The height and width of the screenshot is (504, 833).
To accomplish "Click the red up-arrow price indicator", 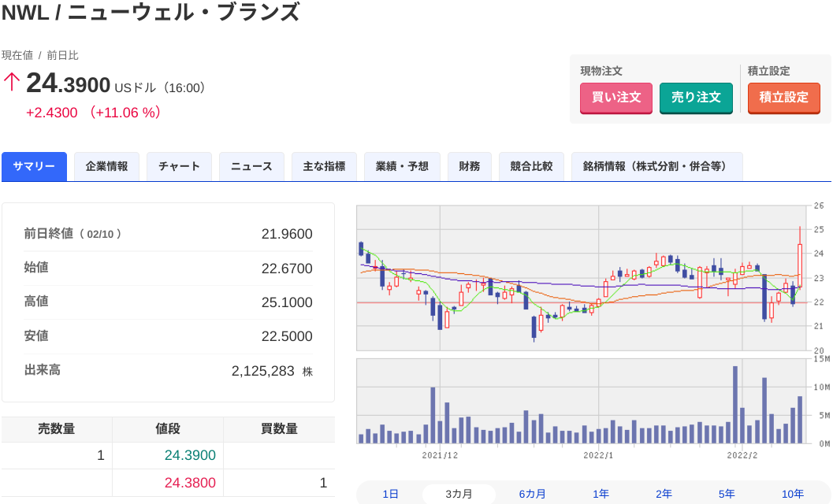I will pyautogui.click(x=11, y=83).
